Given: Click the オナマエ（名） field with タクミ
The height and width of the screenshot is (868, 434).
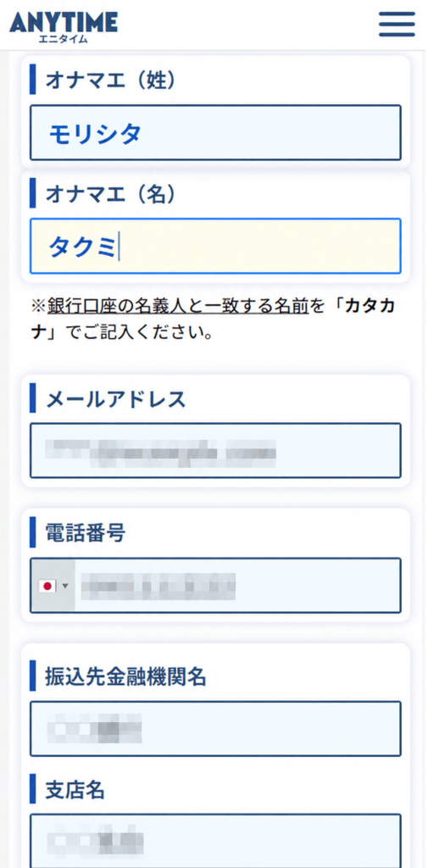Looking at the screenshot, I should pyautogui.click(x=215, y=246).
